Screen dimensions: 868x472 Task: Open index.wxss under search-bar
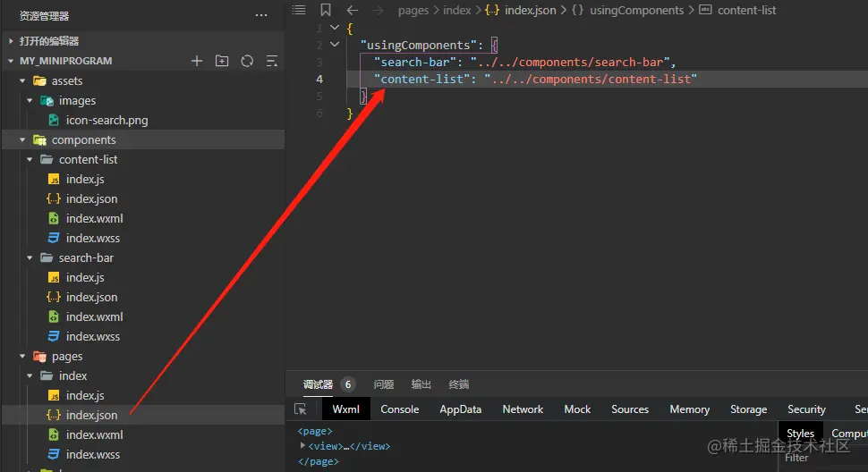pyautogui.click(x=92, y=337)
